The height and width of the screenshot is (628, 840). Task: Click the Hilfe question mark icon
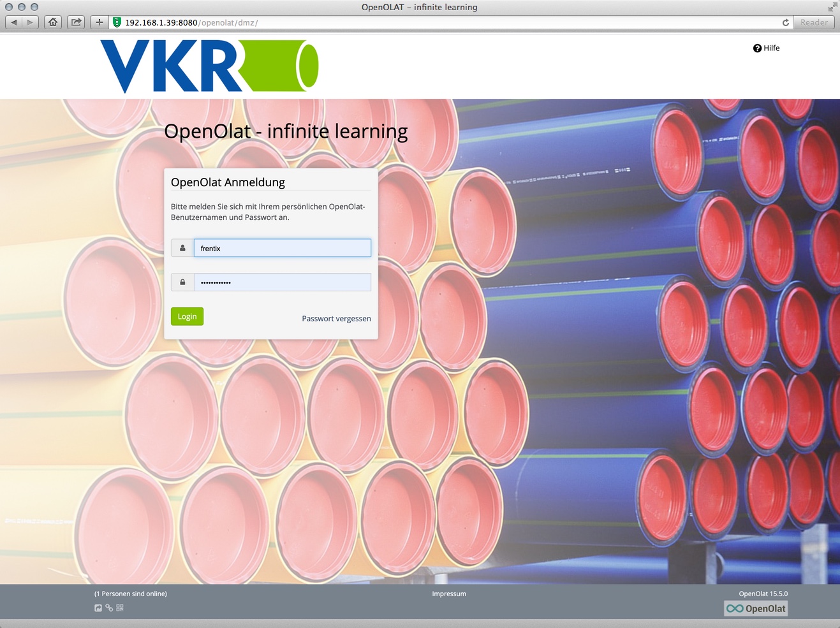coord(757,48)
